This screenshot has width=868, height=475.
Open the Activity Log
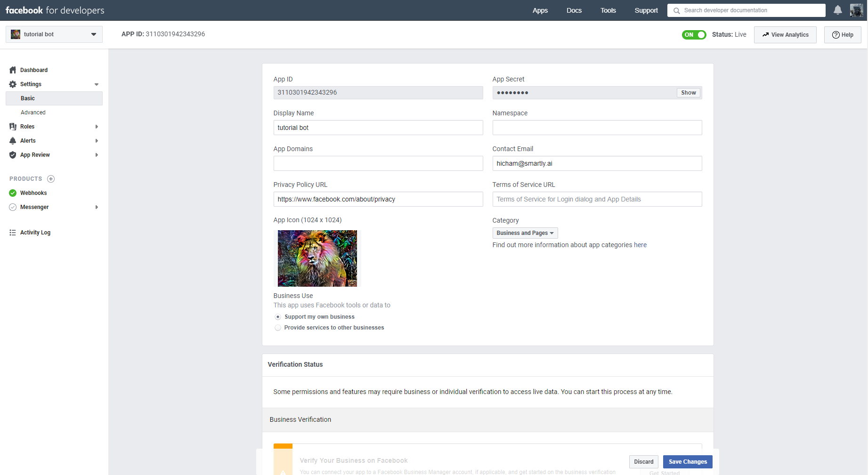point(35,233)
